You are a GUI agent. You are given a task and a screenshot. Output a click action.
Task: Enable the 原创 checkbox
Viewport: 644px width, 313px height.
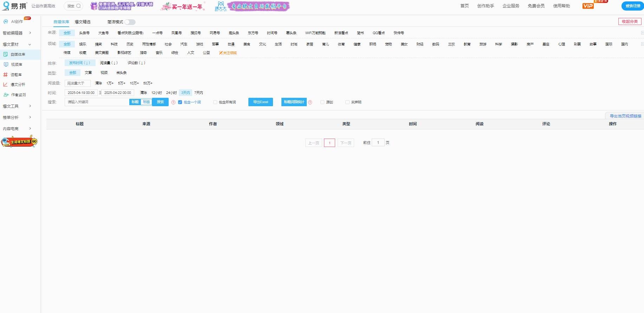click(322, 102)
